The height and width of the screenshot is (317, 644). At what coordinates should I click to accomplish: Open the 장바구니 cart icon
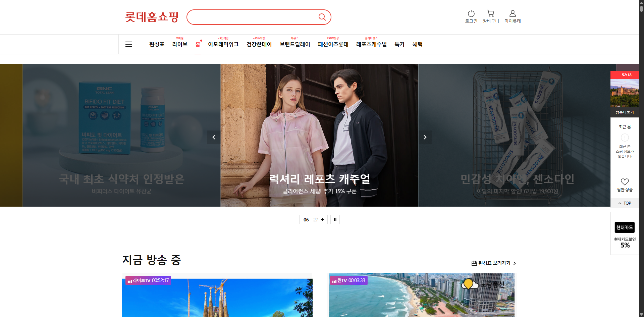tap(490, 14)
